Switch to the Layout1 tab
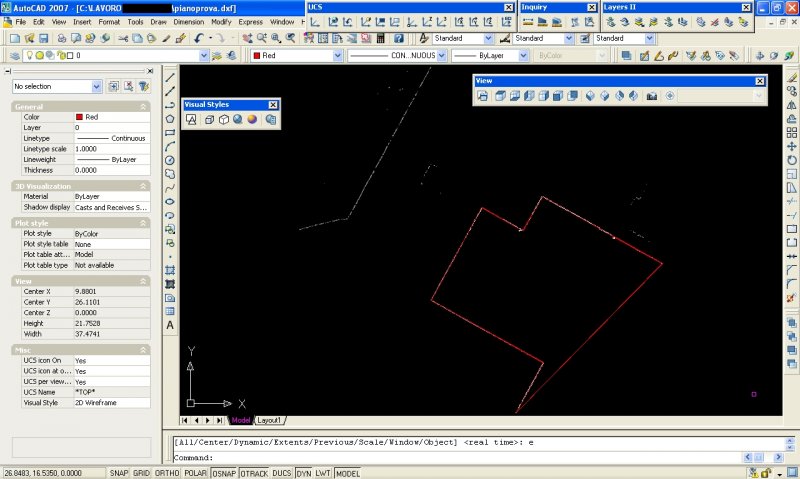Viewport: 800px width, 479px height. (269, 420)
